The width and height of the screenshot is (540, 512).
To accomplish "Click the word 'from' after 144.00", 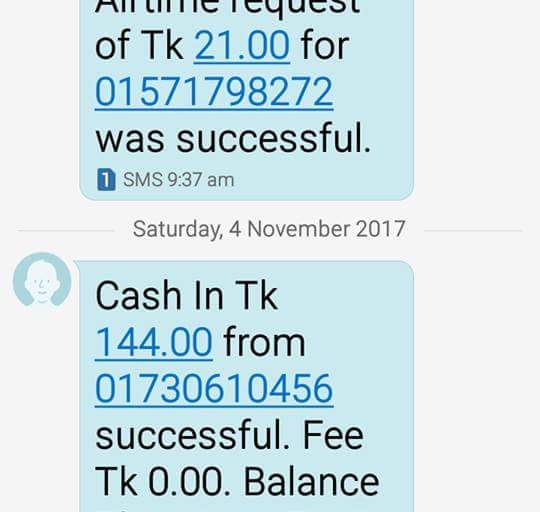I will (264, 343).
